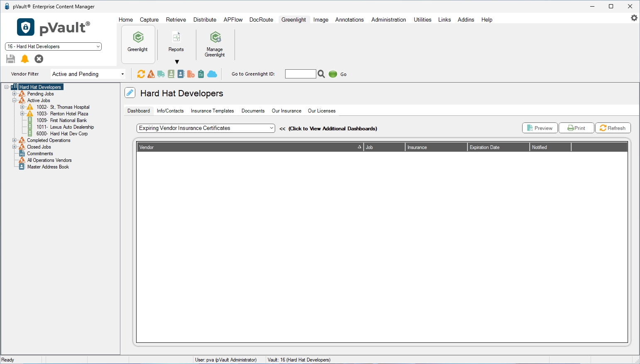
Task: Click the traffic light icon for 1009 job
Action: (x=30, y=120)
